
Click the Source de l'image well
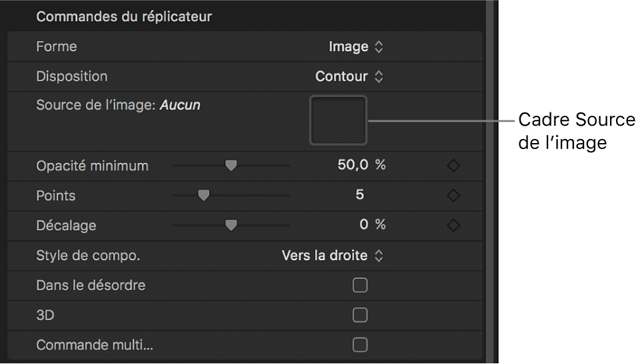click(x=338, y=120)
